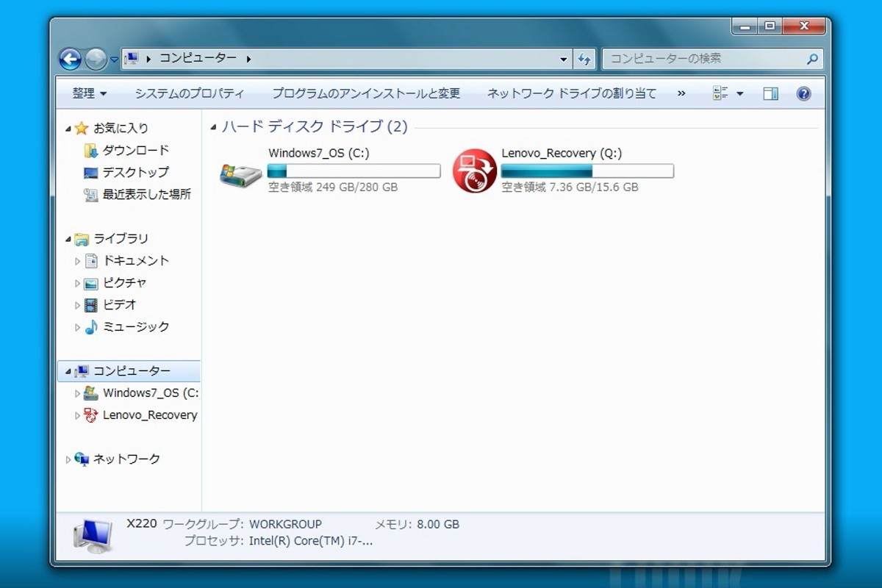Image resolution: width=882 pixels, height=588 pixels.
Task: Go back with the Back arrow button
Action: click(70, 59)
